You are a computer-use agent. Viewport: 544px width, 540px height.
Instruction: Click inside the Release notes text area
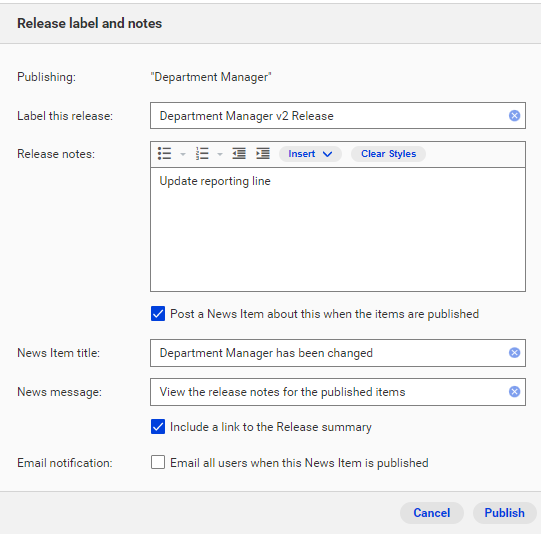coord(338,229)
